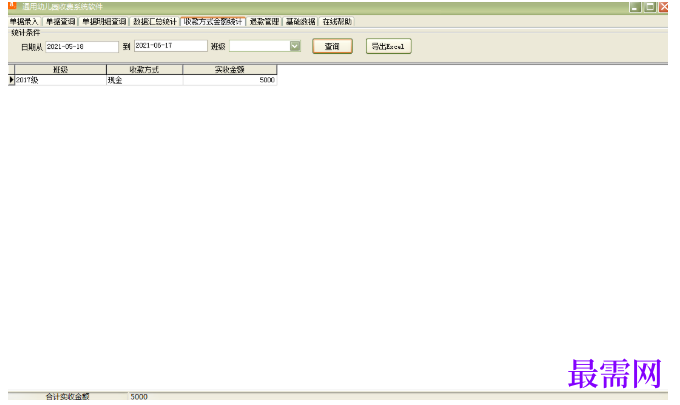
Task: Select the 5000 amount cell in the table
Action: click(230, 80)
